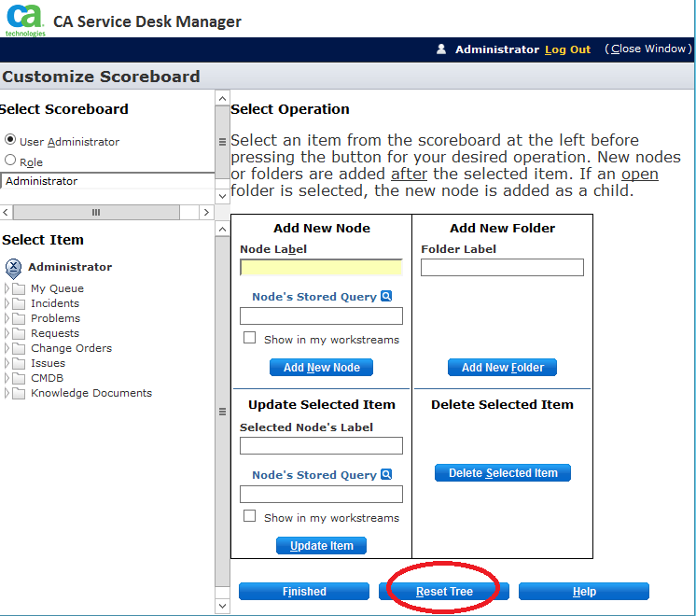The image size is (696, 616).
Task: Click the Knowledge Documents folder icon
Action: [19, 393]
